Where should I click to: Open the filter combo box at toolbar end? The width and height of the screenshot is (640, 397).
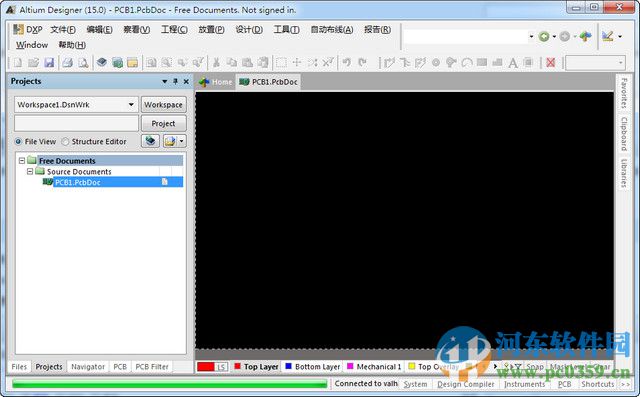coord(596,62)
